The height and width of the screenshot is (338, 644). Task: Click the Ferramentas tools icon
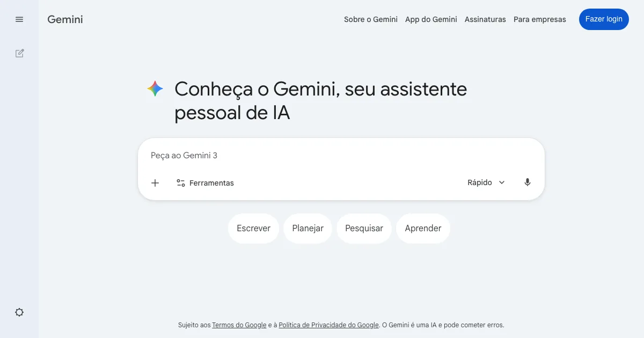[x=181, y=183]
